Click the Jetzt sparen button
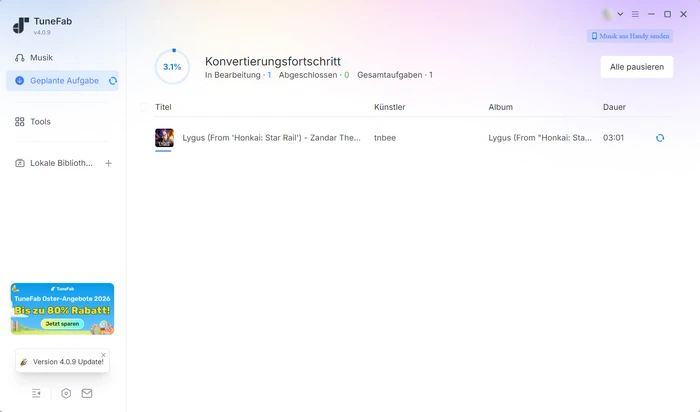The height and width of the screenshot is (412, 700). pos(62,324)
